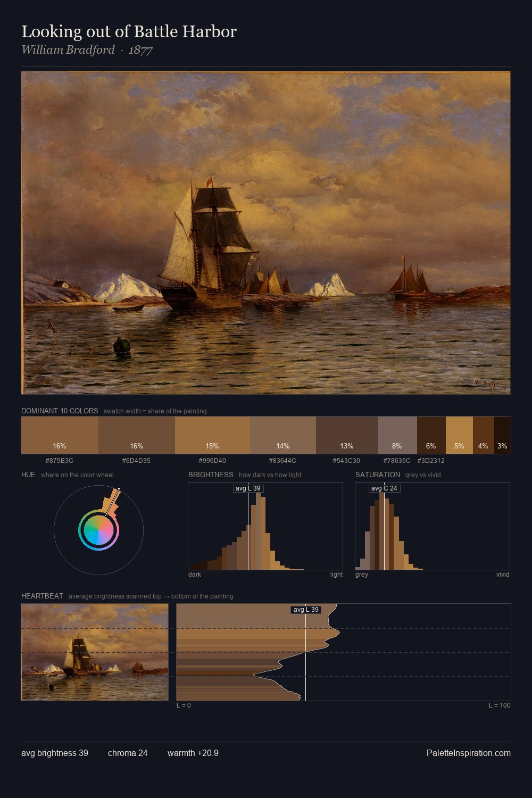
Task: Open the small painting thumbnail beside Heartbeat chart
Action: 95,652
